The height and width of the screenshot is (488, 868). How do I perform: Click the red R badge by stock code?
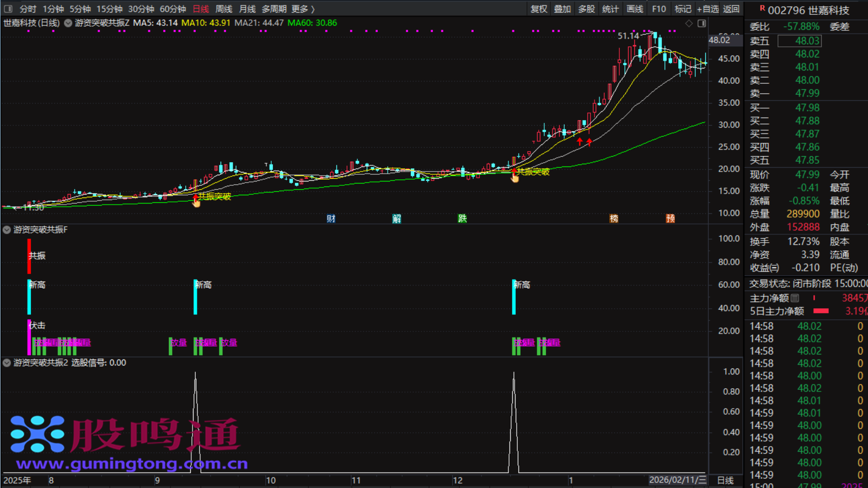tap(762, 9)
